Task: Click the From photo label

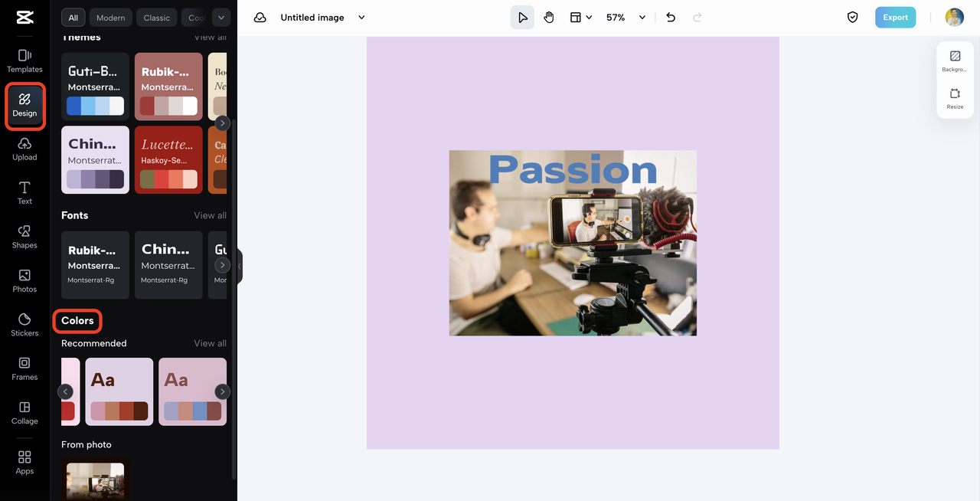Action: (87, 444)
